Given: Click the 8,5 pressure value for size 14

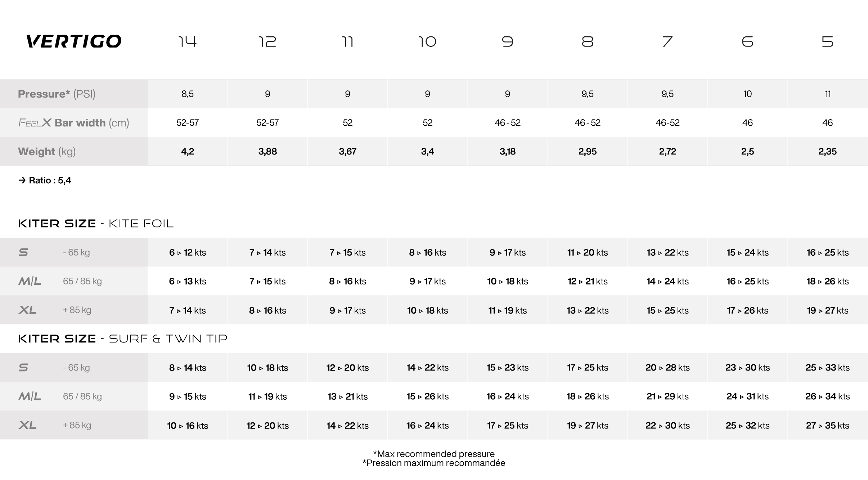Looking at the screenshot, I should (188, 94).
